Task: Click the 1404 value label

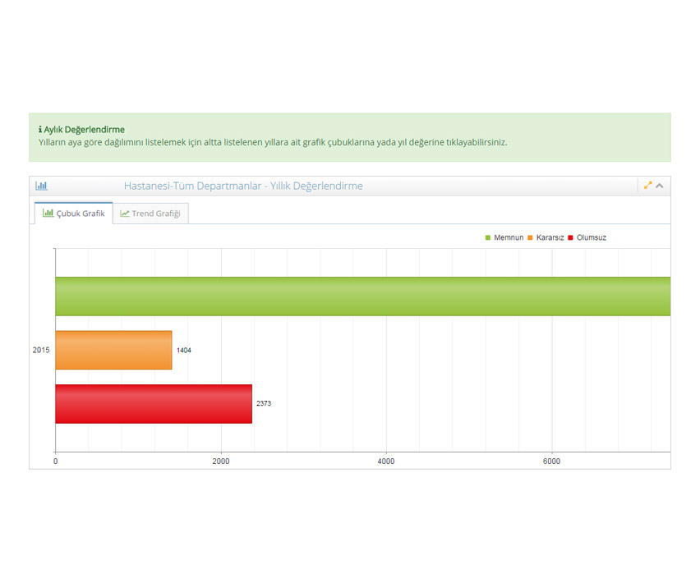Action: (183, 350)
